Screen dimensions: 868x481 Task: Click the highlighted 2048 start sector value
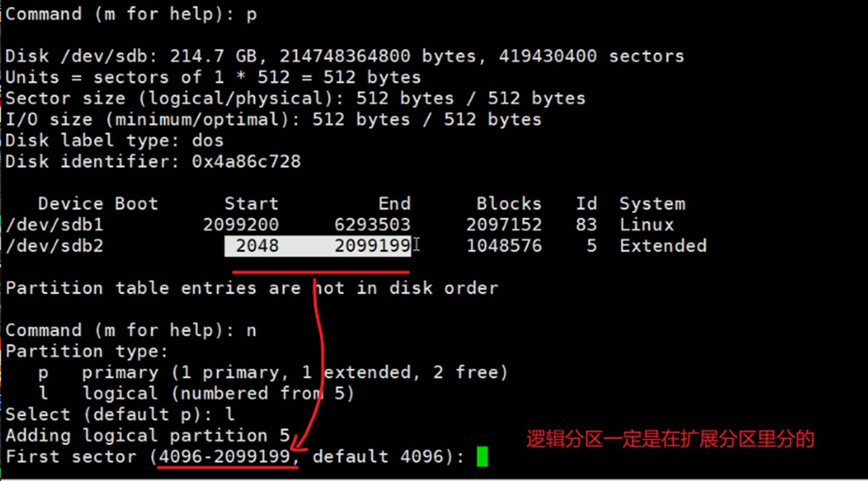click(257, 246)
